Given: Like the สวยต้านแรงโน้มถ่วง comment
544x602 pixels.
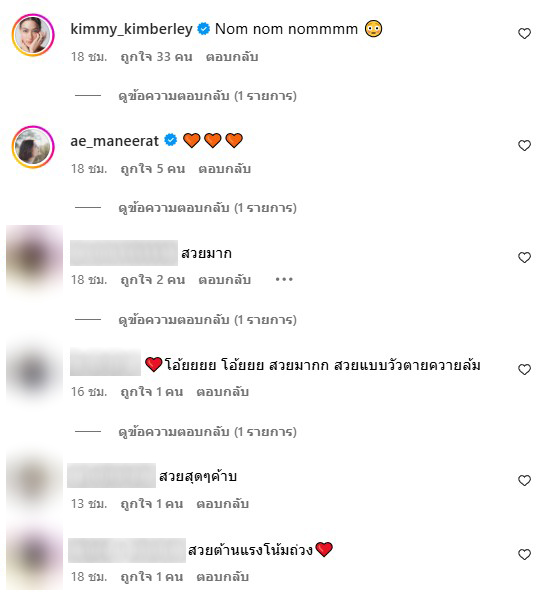Looking at the screenshot, I should 524,554.
